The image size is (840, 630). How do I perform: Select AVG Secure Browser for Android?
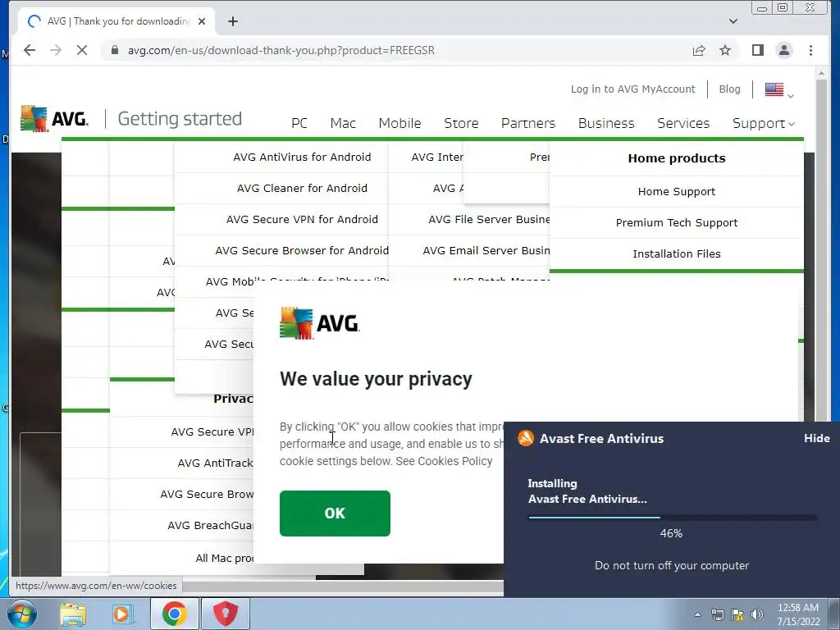302,250
